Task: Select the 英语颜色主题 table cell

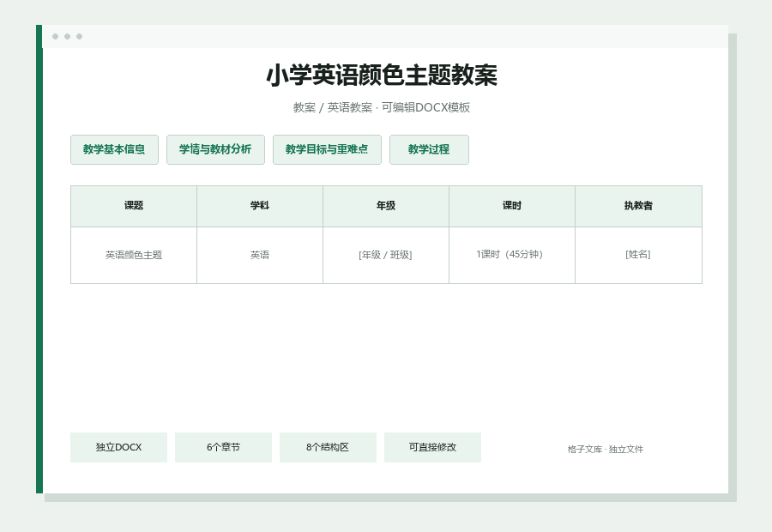Action: click(x=134, y=255)
